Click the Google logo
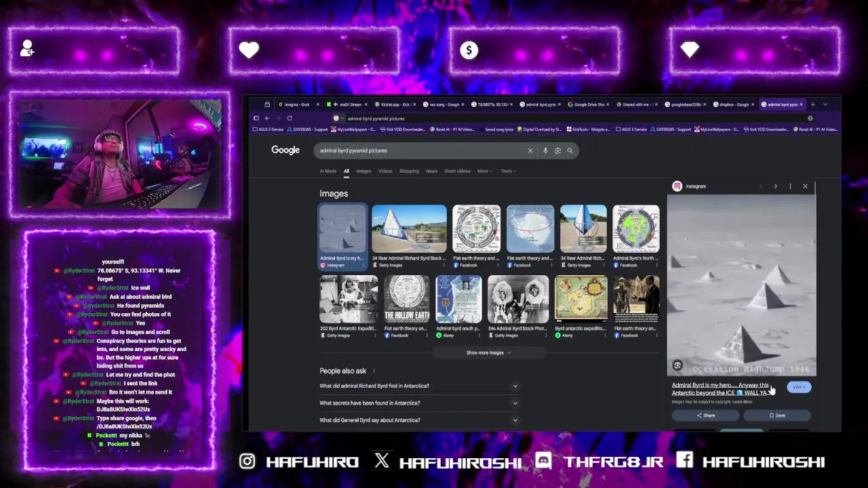Screen dimensions: 868x488 (x=285, y=150)
